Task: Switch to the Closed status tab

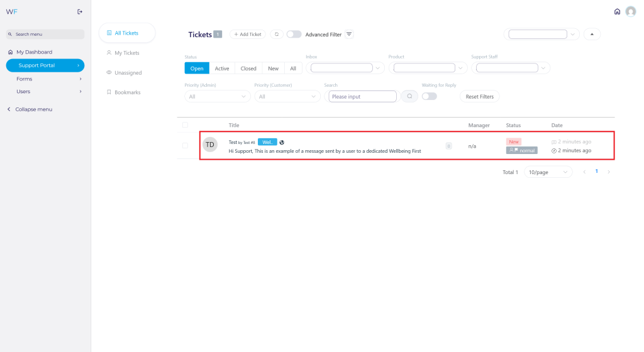Action: pyautogui.click(x=248, y=68)
